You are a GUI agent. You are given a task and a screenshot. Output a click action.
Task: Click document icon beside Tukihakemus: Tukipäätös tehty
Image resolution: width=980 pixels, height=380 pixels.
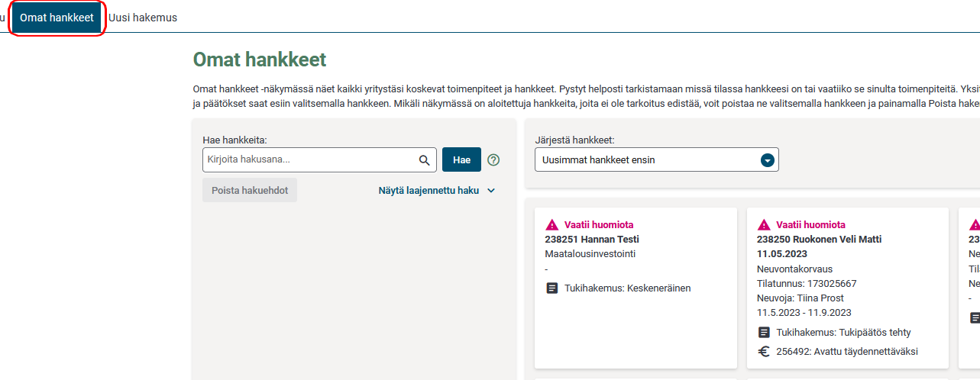764,333
